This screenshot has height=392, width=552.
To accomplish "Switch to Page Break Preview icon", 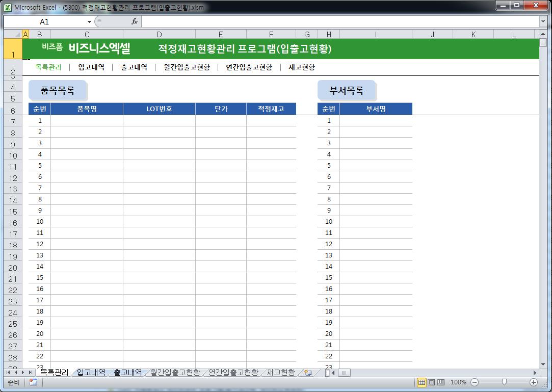I will coord(441,382).
